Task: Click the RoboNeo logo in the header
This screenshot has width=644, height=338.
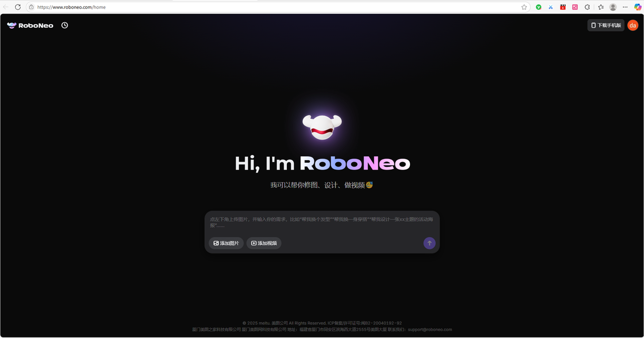Action: click(30, 25)
